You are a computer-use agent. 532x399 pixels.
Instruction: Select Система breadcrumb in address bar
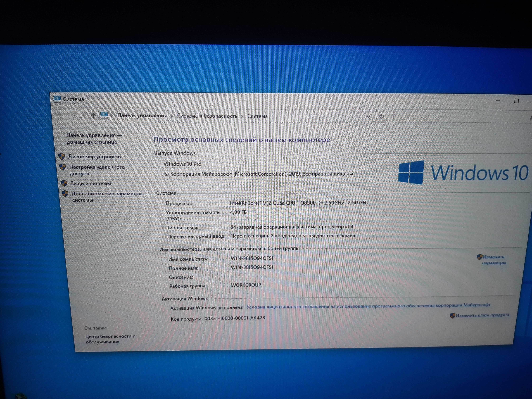(x=257, y=116)
